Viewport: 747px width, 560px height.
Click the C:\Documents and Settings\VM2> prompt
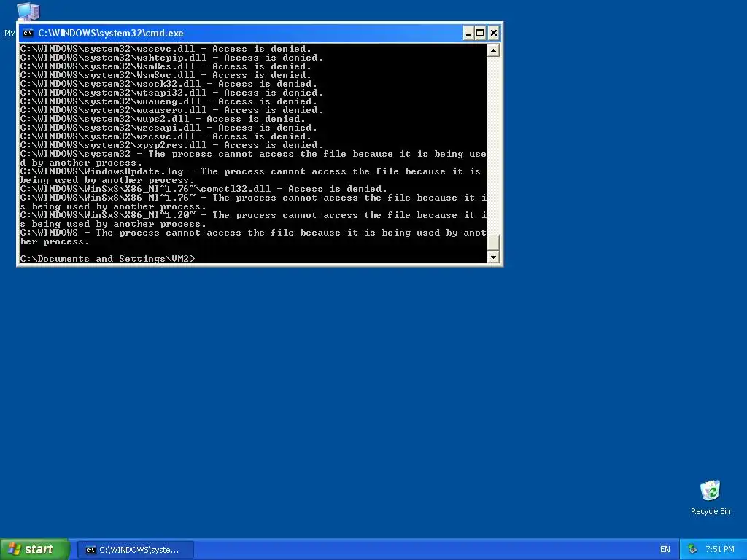click(x=108, y=259)
